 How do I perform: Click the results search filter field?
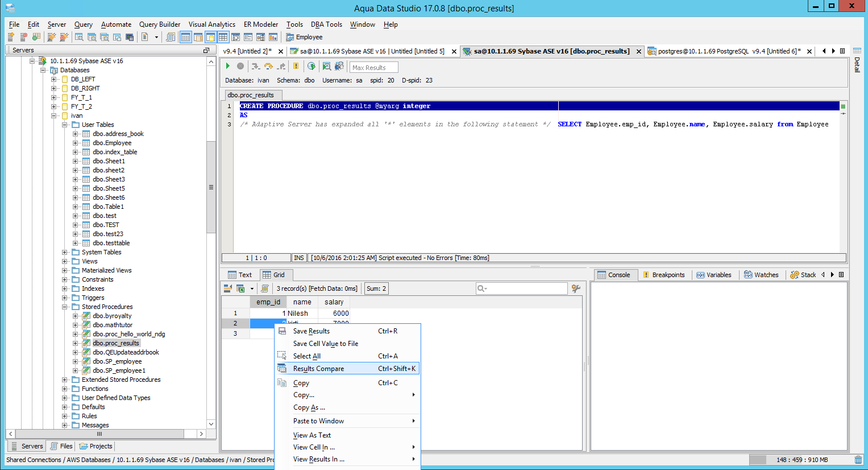click(x=521, y=288)
